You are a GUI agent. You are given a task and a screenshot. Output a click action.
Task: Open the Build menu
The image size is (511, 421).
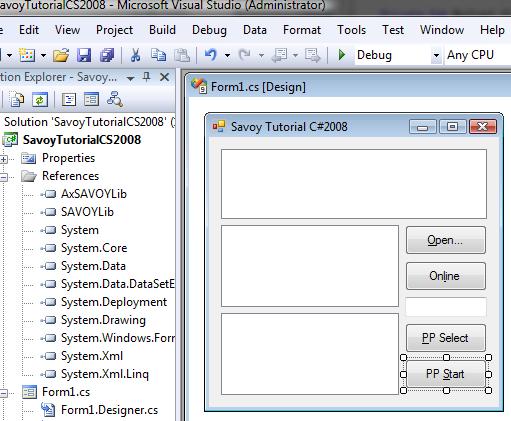162,30
